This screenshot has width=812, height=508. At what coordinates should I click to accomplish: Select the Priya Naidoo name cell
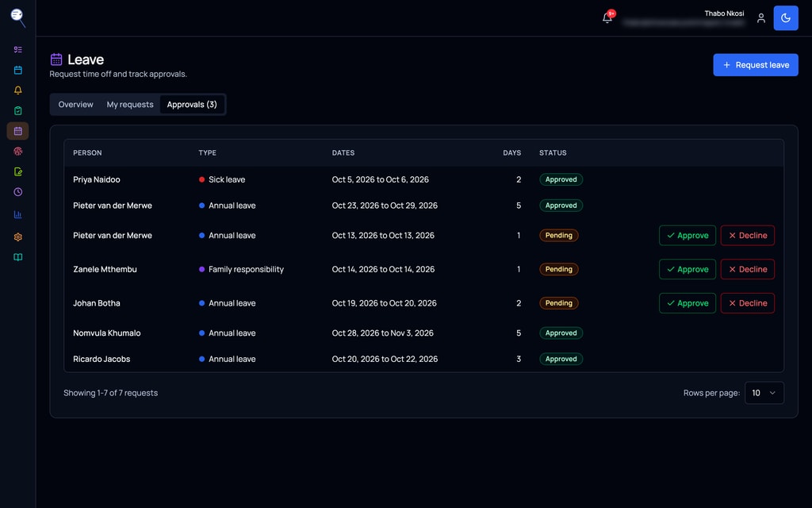(96, 179)
